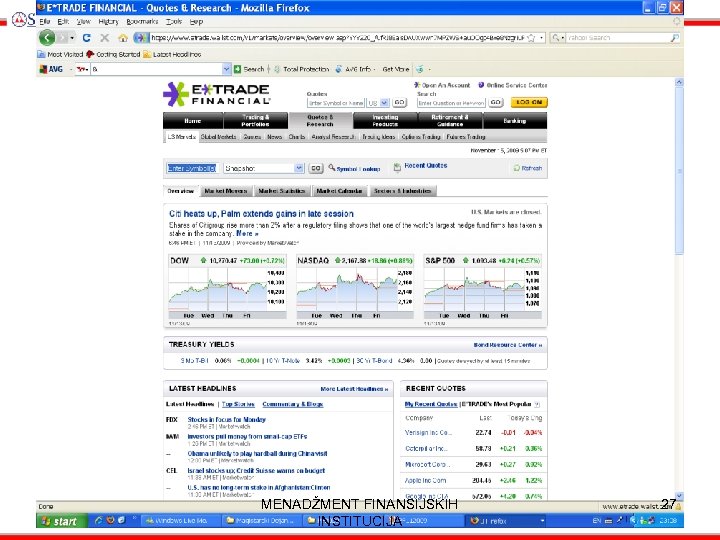Image resolution: width=720 pixels, height=540 pixels.
Task: Click the NASDAQ chart thumbnail
Action: pyautogui.click(x=354, y=292)
